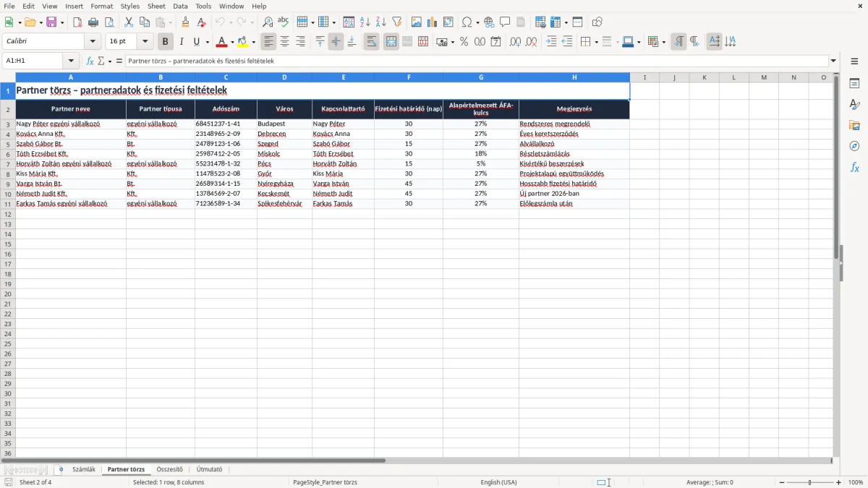Adjust the zoom slider handle
This screenshot has width=868, height=488.
pos(810,482)
